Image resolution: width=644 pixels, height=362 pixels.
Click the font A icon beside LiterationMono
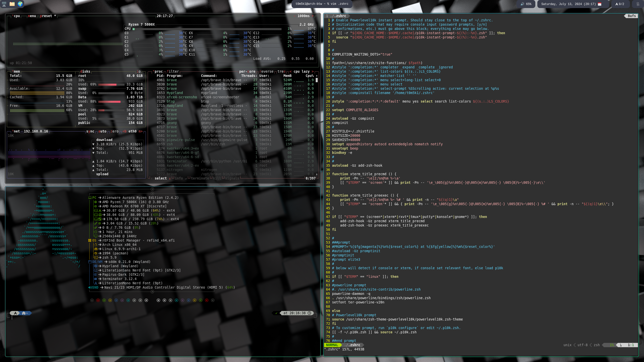click(x=96, y=283)
